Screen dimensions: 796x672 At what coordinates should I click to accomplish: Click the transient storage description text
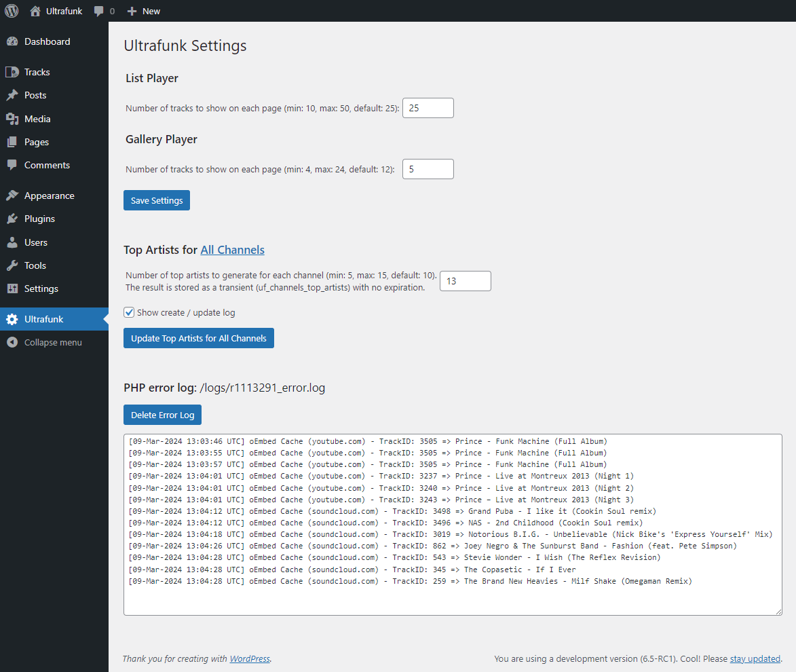(x=275, y=288)
